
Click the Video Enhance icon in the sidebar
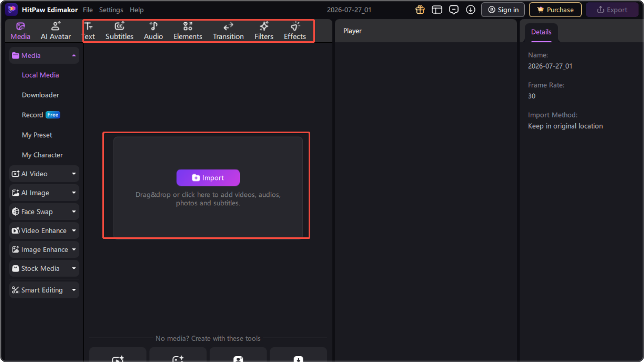15,231
